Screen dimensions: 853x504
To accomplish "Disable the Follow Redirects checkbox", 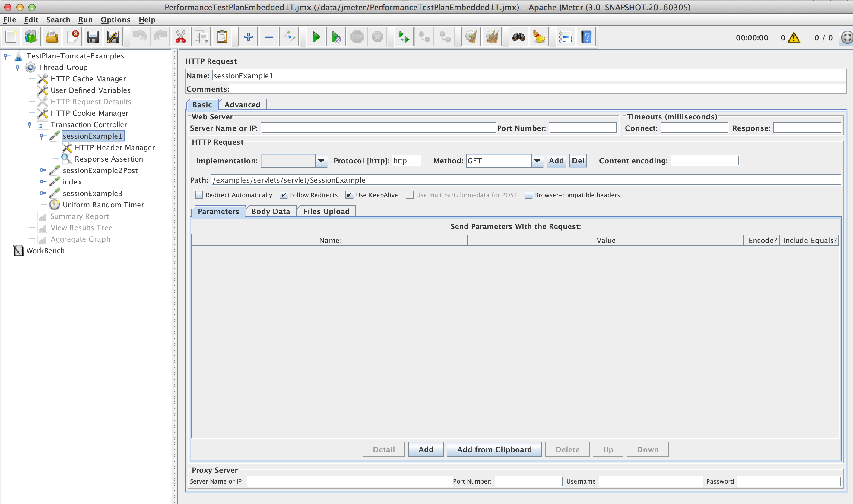I will pyautogui.click(x=283, y=195).
